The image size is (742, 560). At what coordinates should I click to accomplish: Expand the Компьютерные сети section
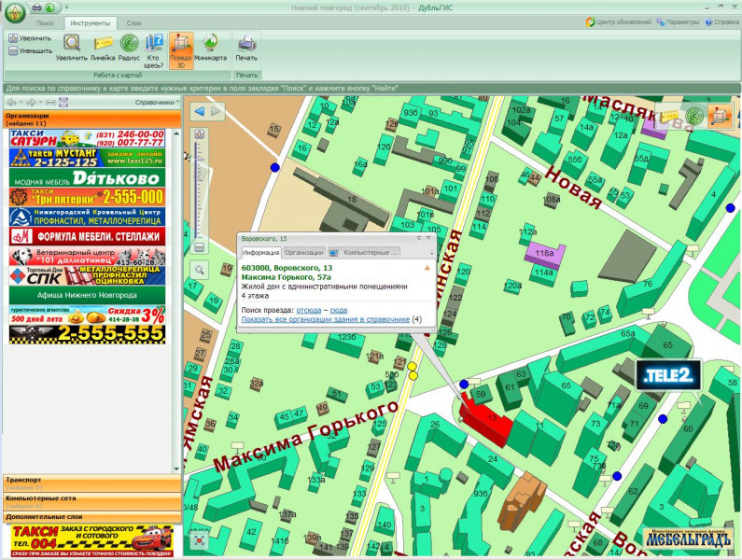tap(92, 502)
